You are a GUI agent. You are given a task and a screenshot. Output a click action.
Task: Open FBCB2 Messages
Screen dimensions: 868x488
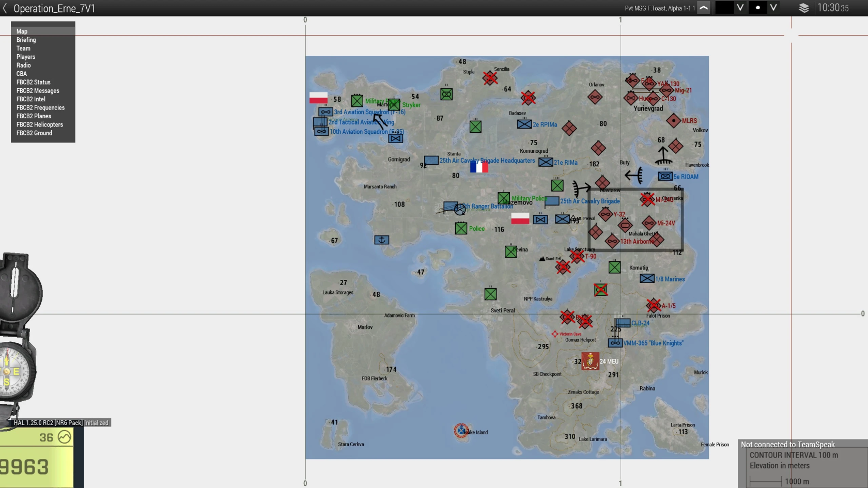coord(38,91)
